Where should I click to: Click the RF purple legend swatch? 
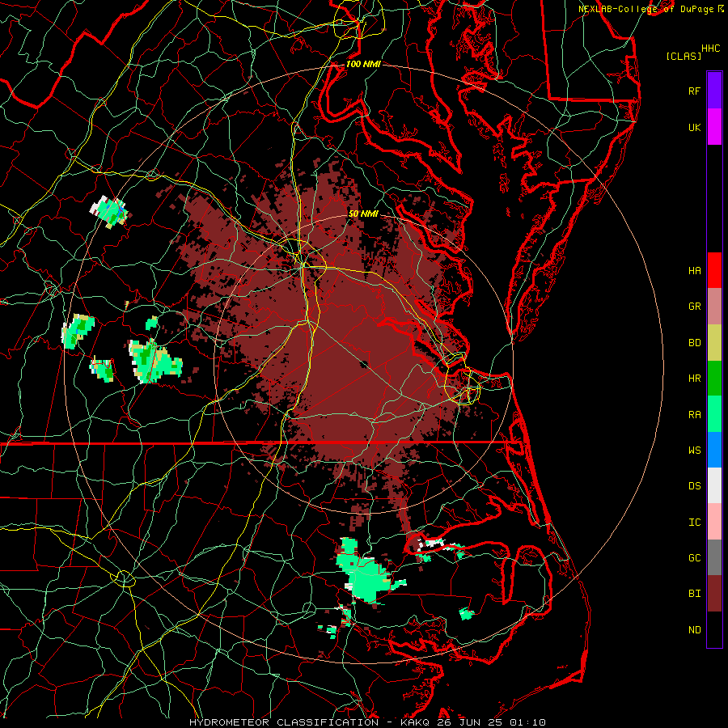714,91
